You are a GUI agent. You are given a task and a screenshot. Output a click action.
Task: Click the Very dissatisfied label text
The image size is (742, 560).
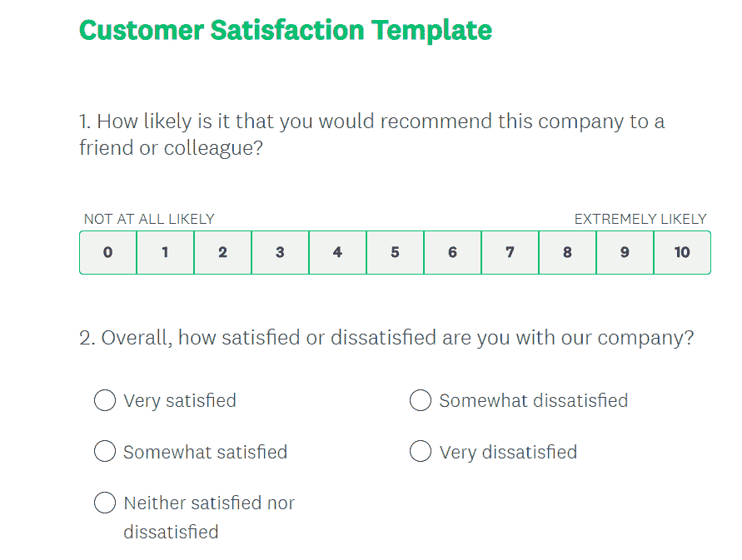(x=508, y=452)
